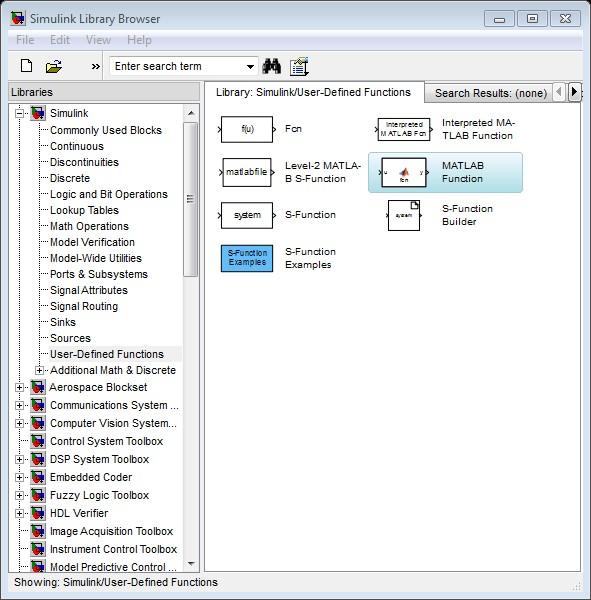Click the Image Acquisition Toolbox icon
Viewport: 591px width, 600px height.
pos(38,531)
